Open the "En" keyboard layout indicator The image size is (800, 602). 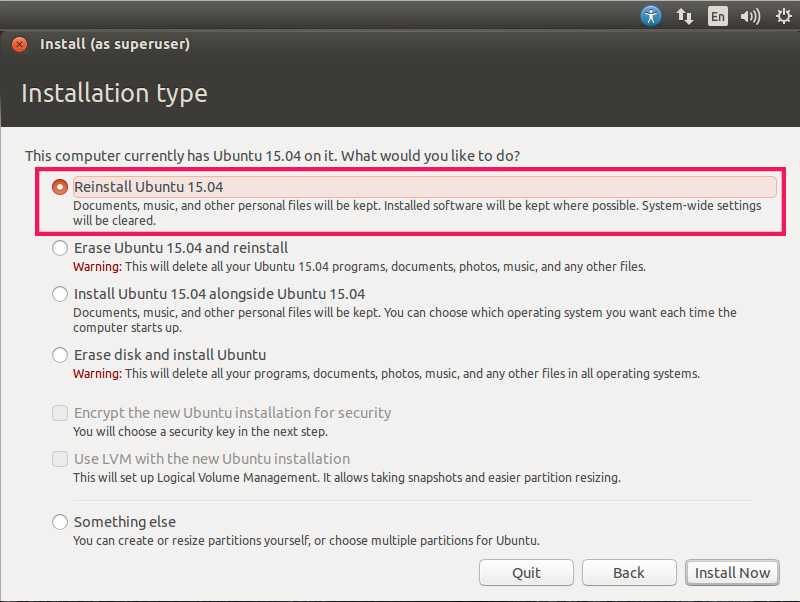pyautogui.click(x=717, y=16)
